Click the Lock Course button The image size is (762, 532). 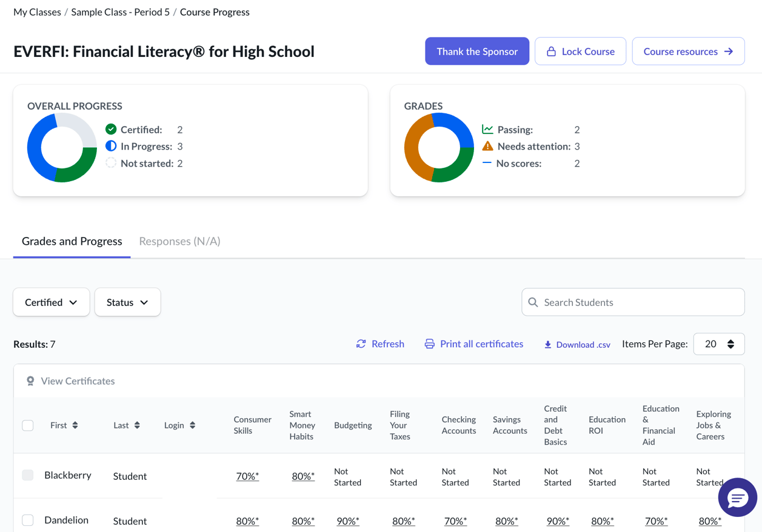pyautogui.click(x=581, y=52)
